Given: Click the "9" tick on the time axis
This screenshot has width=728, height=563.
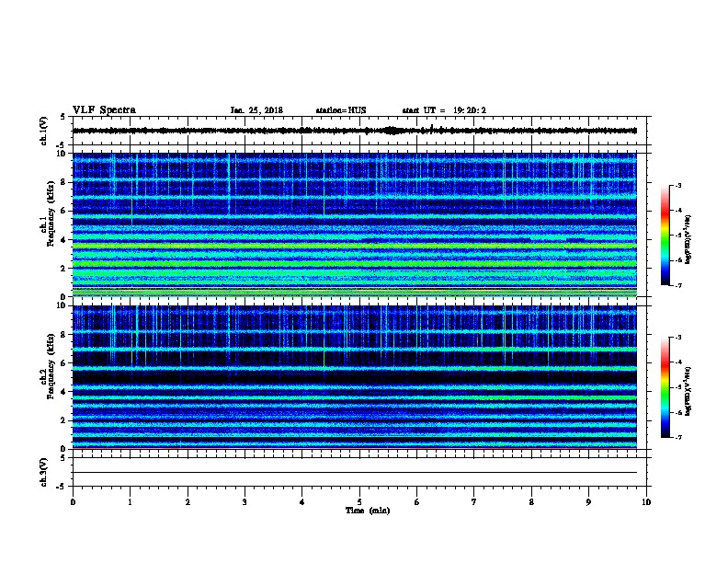Looking at the screenshot, I should 588,502.
